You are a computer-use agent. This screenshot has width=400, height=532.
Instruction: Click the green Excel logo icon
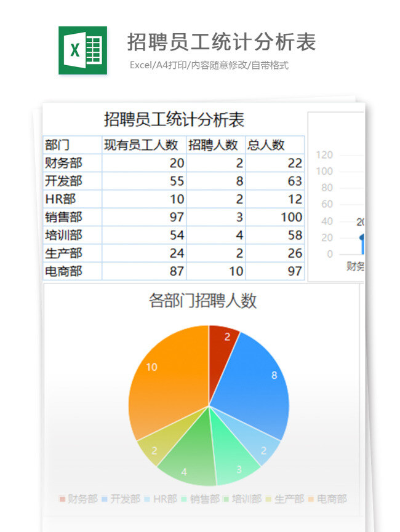pyautogui.click(x=82, y=50)
